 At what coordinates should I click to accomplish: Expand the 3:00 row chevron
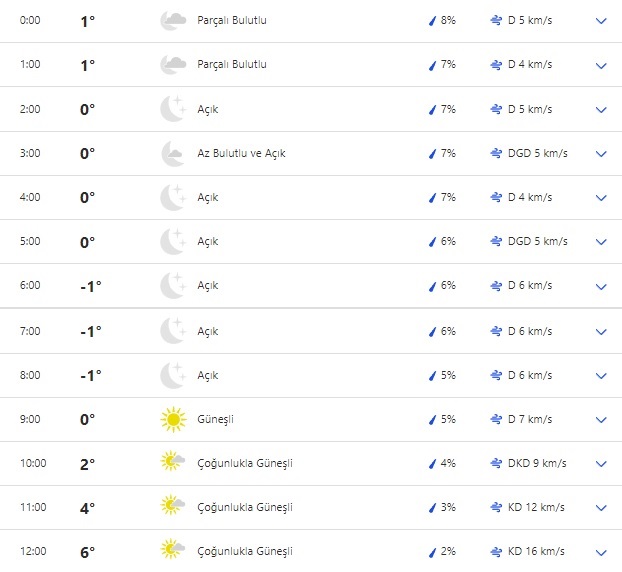(601, 154)
